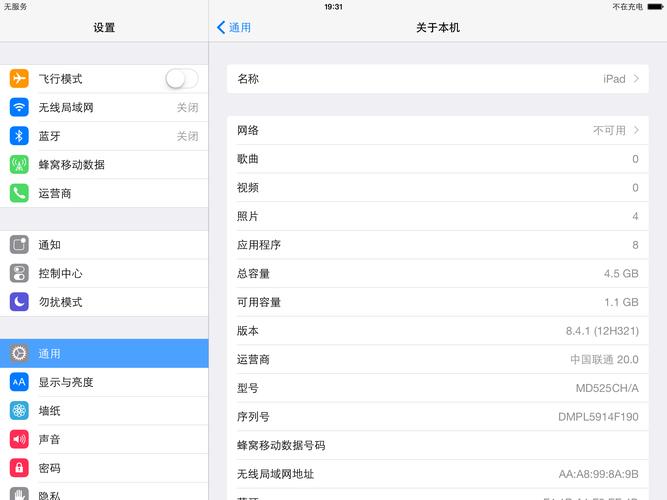Click the Bluetooth icon in sidebar

coord(19,136)
